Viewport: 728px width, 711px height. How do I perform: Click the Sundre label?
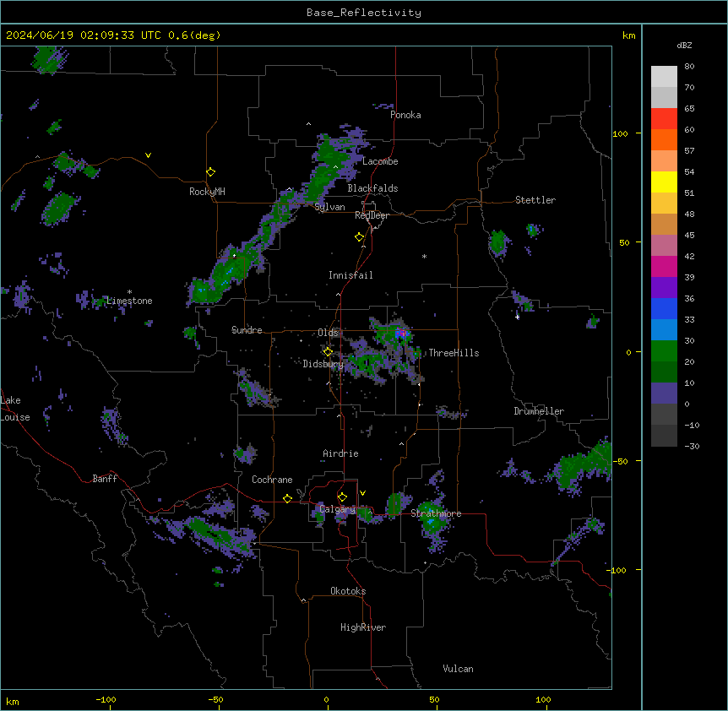(247, 330)
